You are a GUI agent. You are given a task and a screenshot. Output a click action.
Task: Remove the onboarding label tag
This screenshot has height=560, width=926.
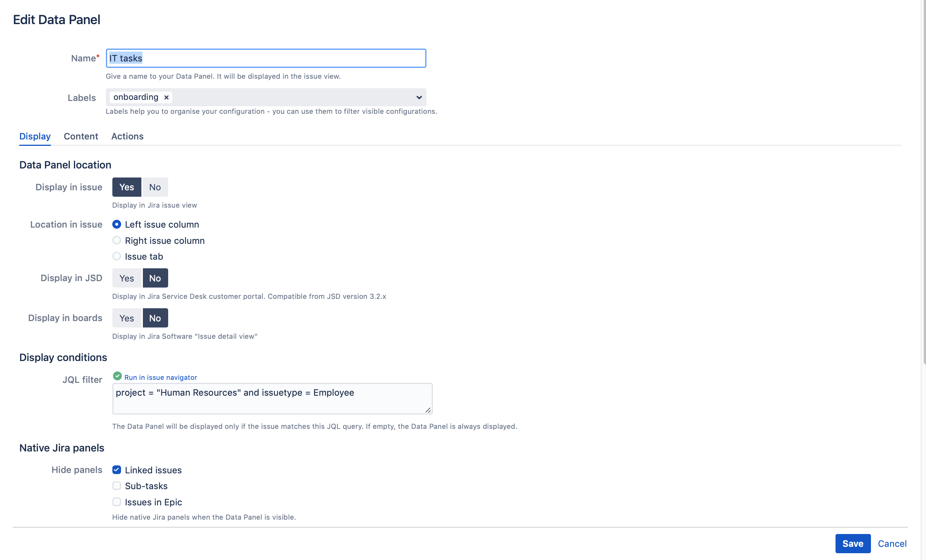166,97
